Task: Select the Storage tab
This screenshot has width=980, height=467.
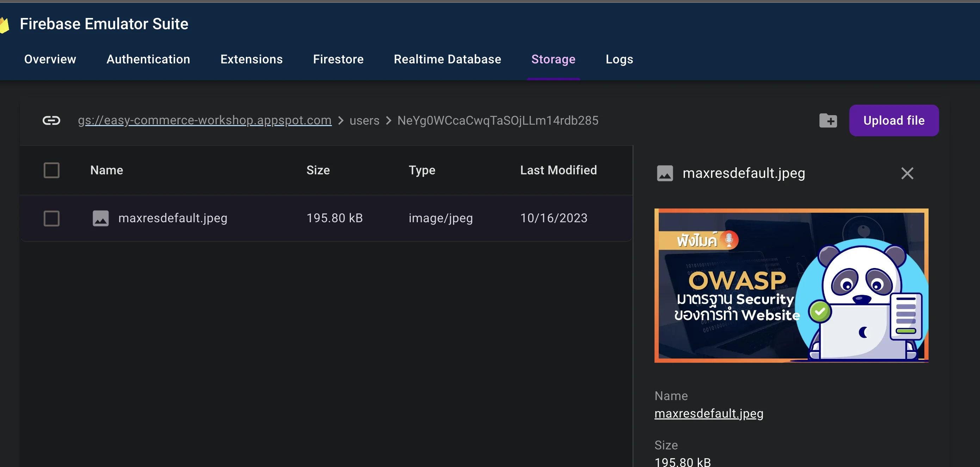Action: coord(553,59)
